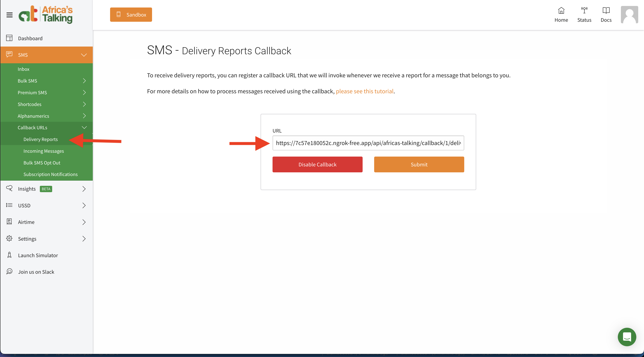This screenshot has height=357, width=644.
Task: Open Docs book icon
Action: coord(606,11)
